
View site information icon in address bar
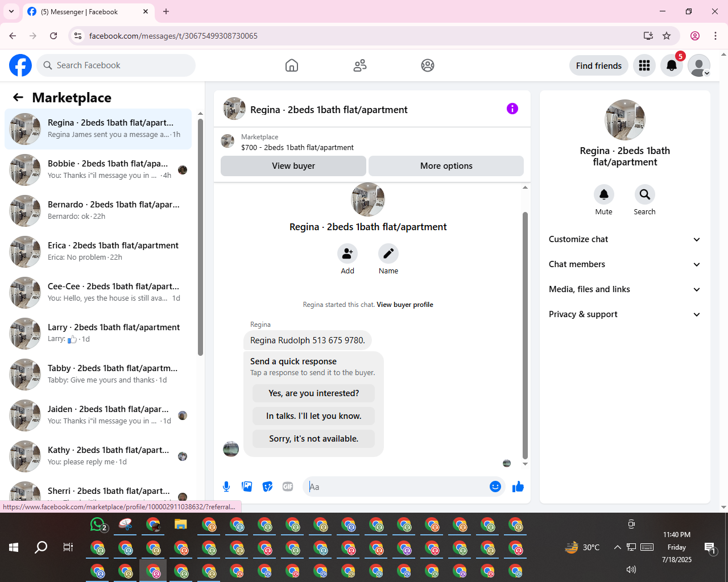(x=78, y=36)
